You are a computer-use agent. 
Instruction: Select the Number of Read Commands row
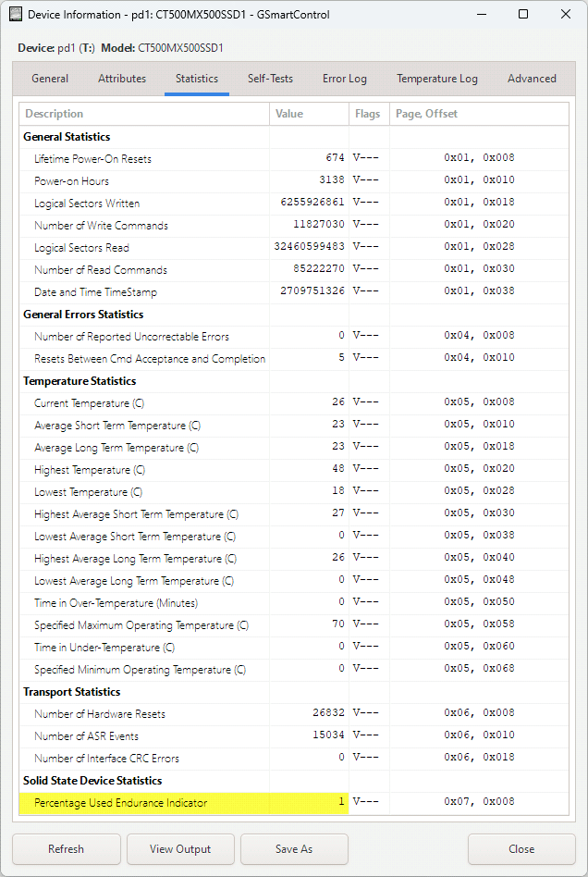(294, 269)
